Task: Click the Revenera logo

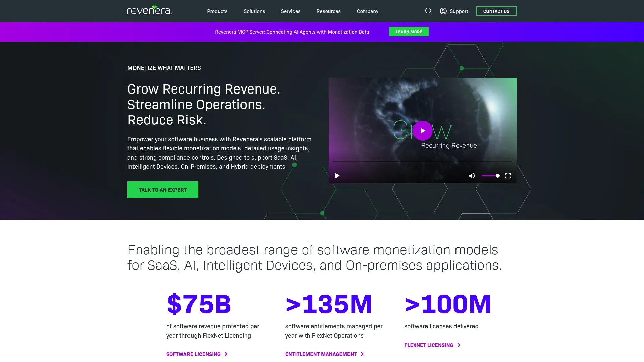Action: [x=150, y=10]
